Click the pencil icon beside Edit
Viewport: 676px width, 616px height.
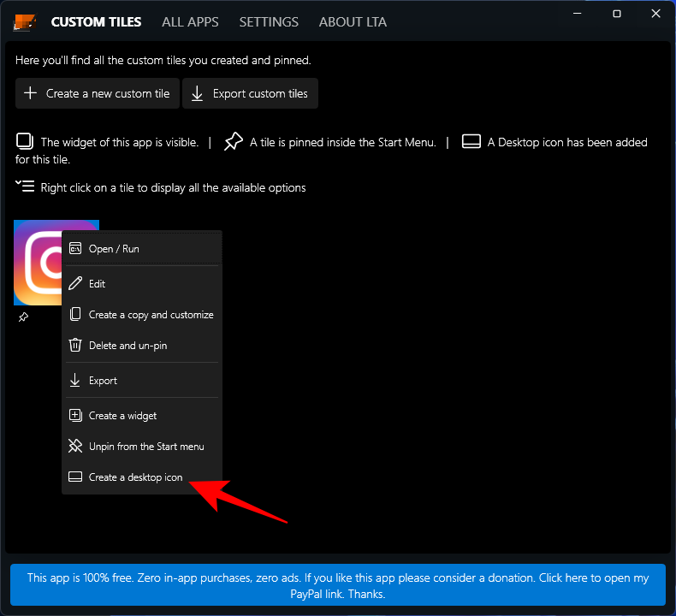(x=75, y=283)
